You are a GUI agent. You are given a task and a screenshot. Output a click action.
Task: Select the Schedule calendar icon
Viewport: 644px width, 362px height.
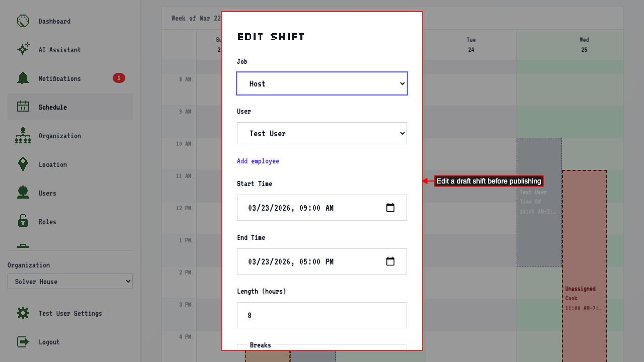tap(23, 107)
